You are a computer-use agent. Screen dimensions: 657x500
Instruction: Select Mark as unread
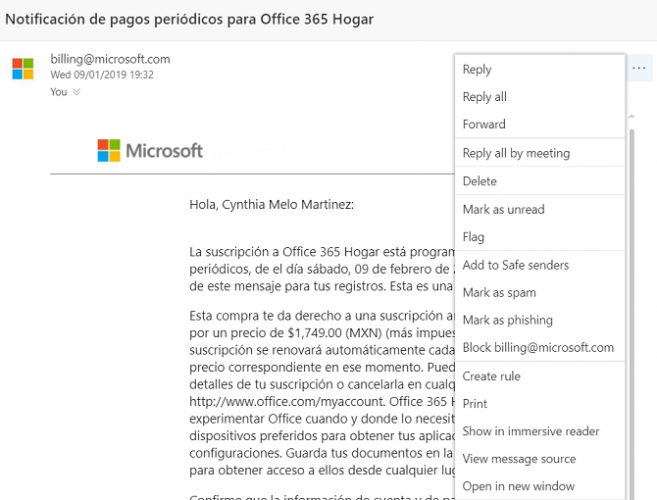(540, 209)
